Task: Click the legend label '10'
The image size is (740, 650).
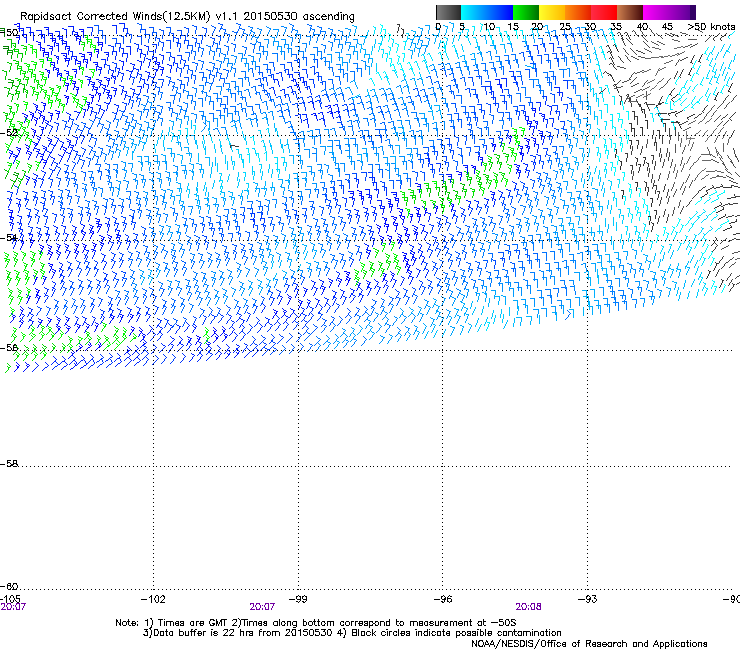Action: click(x=489, y=26)
